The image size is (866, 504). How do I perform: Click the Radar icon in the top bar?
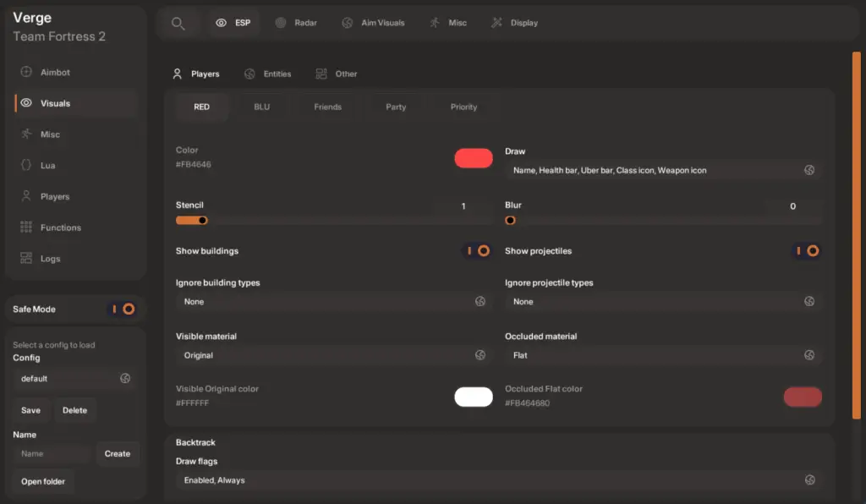(x=281, y=23)
